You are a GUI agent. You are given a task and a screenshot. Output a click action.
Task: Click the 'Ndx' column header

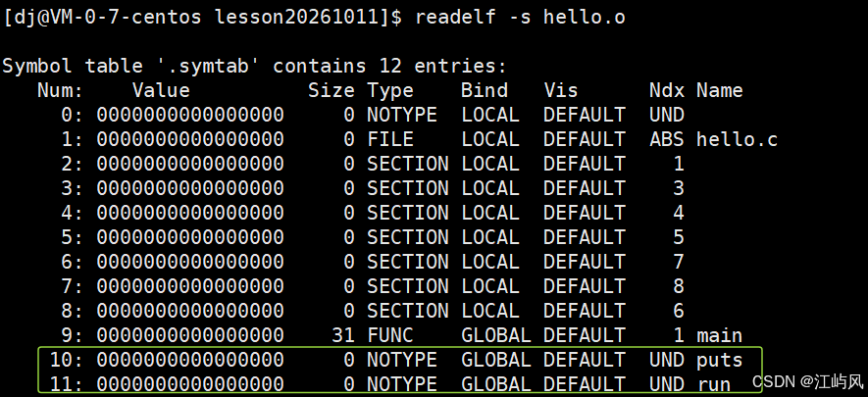(667, 90)
